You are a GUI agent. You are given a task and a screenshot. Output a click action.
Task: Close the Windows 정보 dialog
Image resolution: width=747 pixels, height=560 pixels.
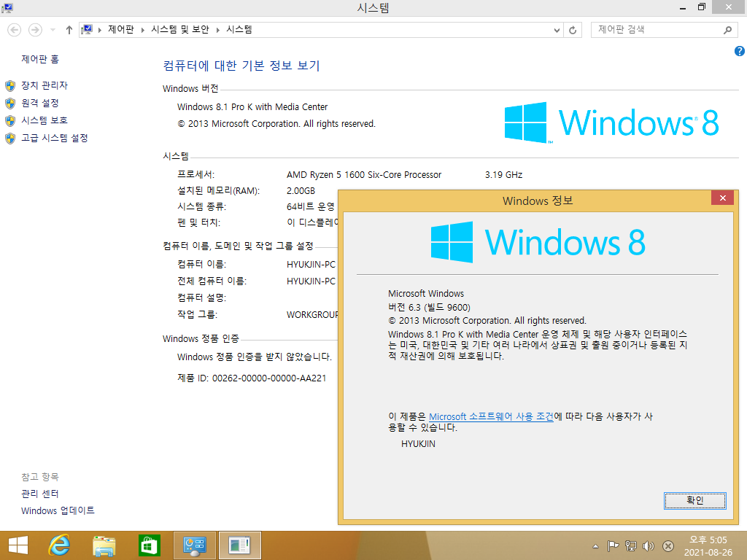pos(722,198)
